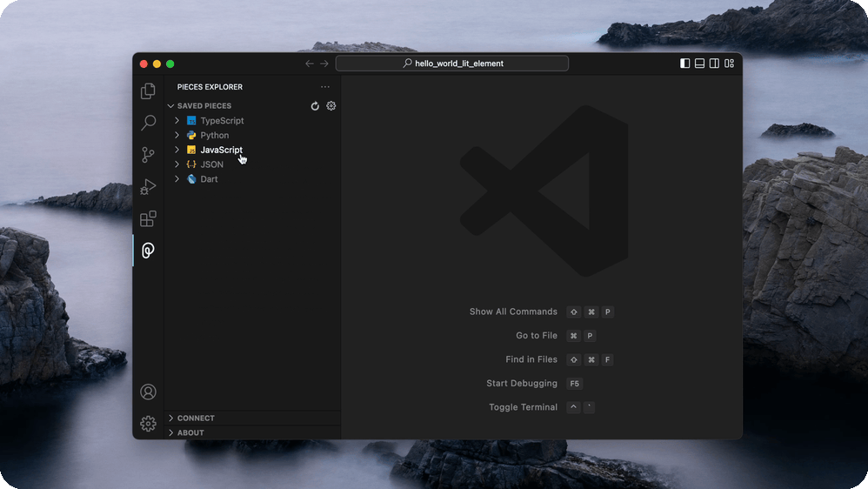Open the Extensions view

click(x=148, y=218)
